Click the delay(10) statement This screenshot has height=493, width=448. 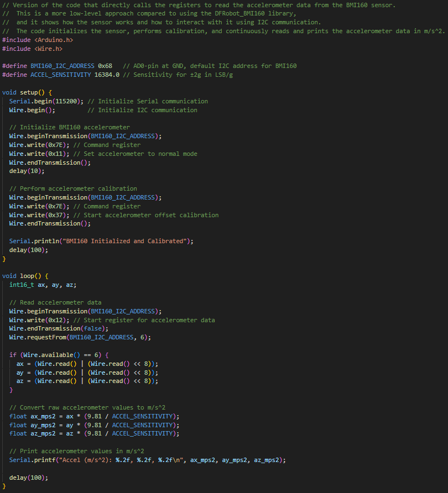(27, 171)
